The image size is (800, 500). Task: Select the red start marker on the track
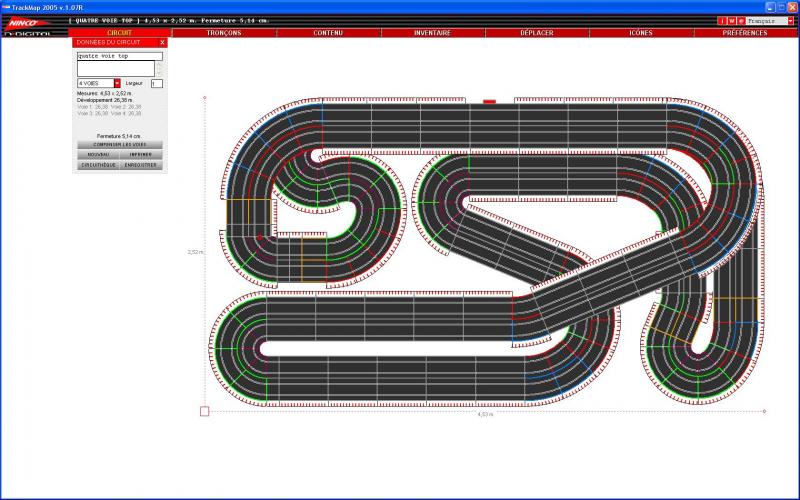tap(489, 101)
